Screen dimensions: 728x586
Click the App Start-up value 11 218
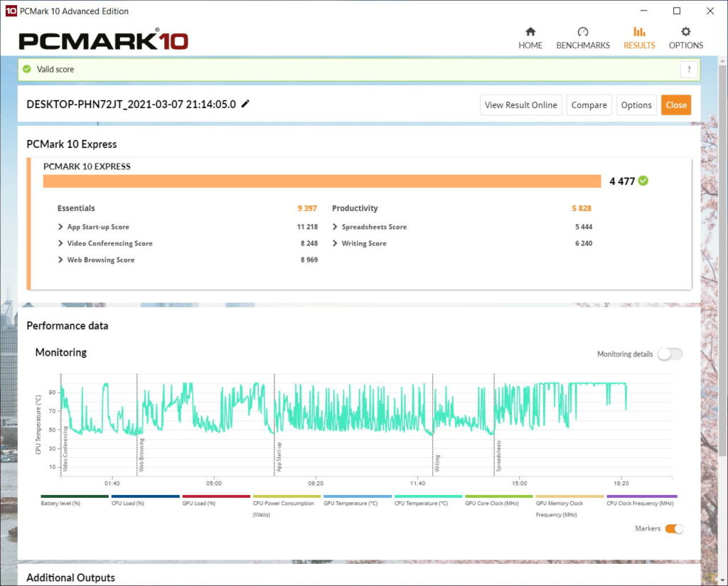(307, 227)
